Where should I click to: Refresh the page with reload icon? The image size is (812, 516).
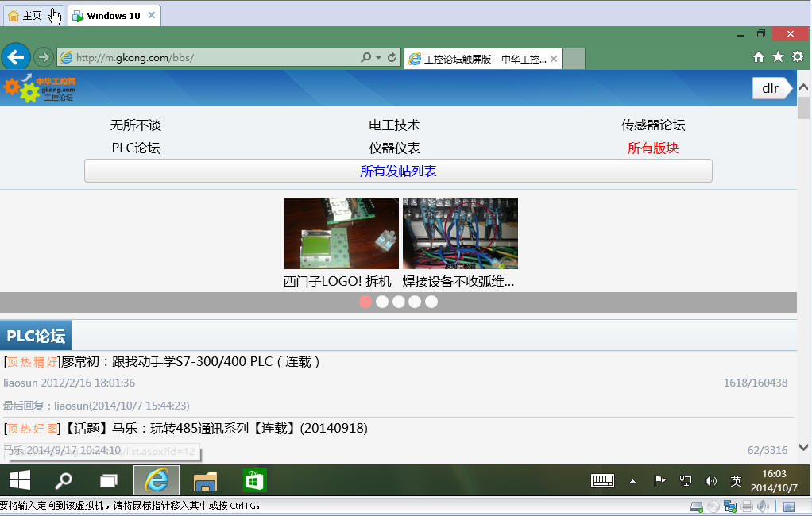click(x=392, y=57)
